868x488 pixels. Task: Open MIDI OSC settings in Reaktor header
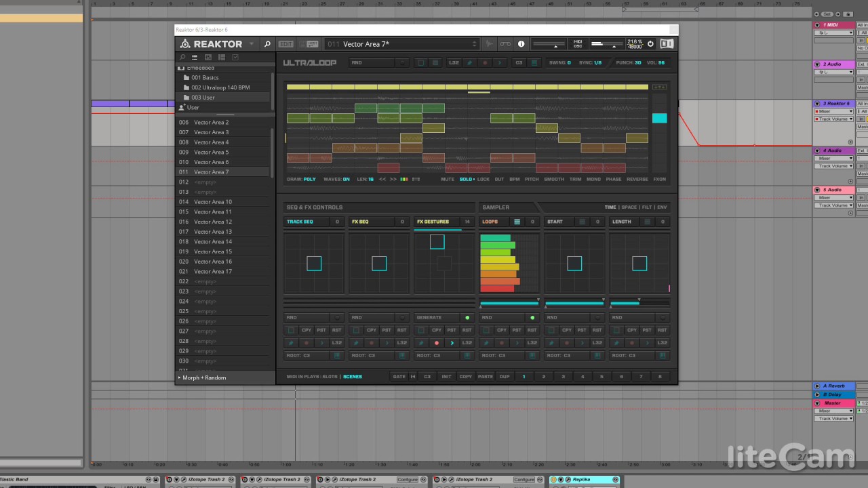click(x=578, y=44)
